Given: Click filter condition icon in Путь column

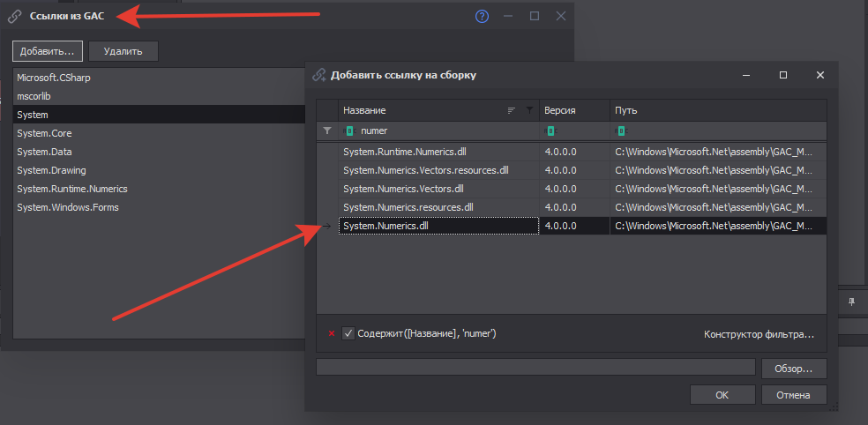Looking at the screenshot, I should (x=620, y=130).
